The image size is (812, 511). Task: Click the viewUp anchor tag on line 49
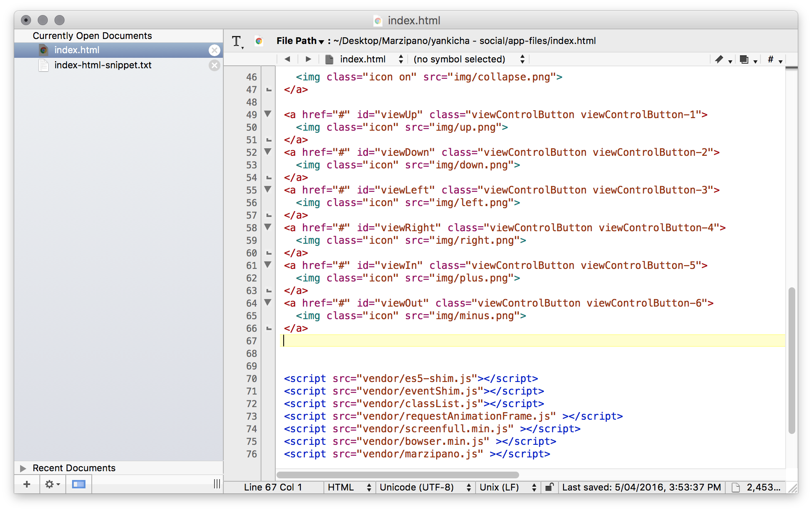496,114
